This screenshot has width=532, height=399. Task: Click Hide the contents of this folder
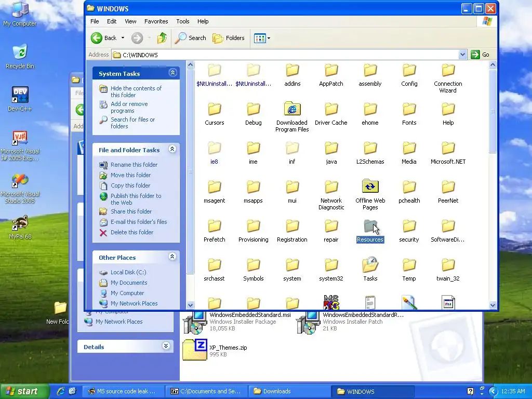(x=136, y=91)
